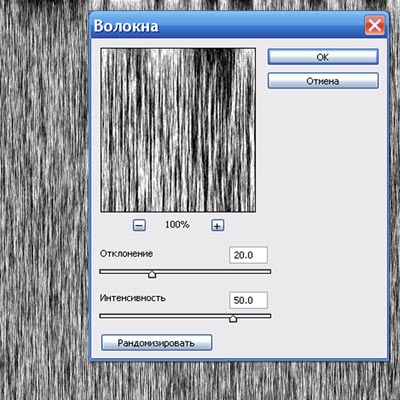Click the Рандомизировать button
This screenshot has height=400, width=400.
pos(156,343)
